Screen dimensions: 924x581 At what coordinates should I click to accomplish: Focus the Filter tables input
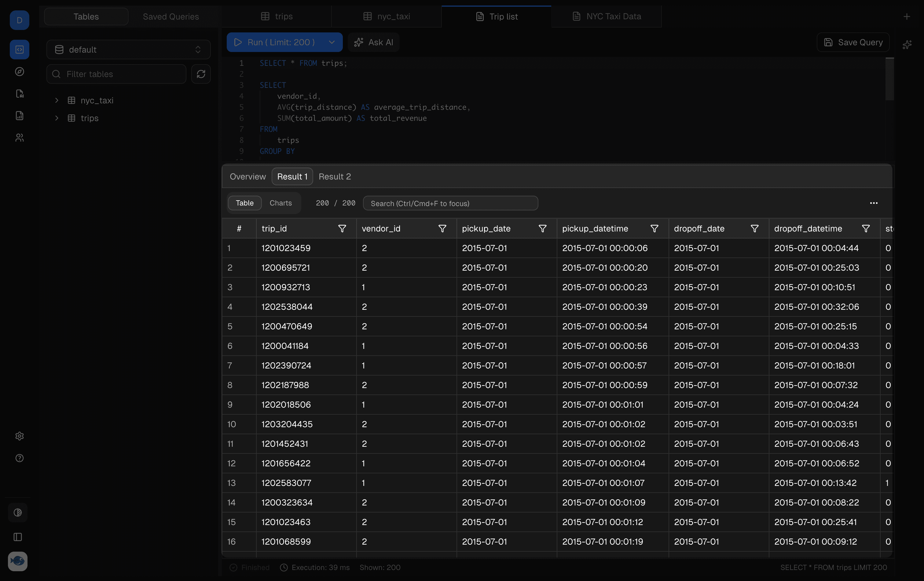(x=116, y=74)
